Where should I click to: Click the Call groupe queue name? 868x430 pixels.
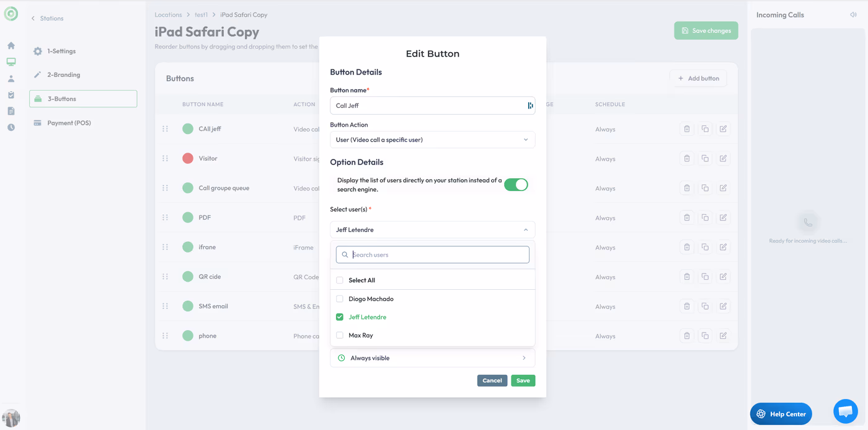224,188
